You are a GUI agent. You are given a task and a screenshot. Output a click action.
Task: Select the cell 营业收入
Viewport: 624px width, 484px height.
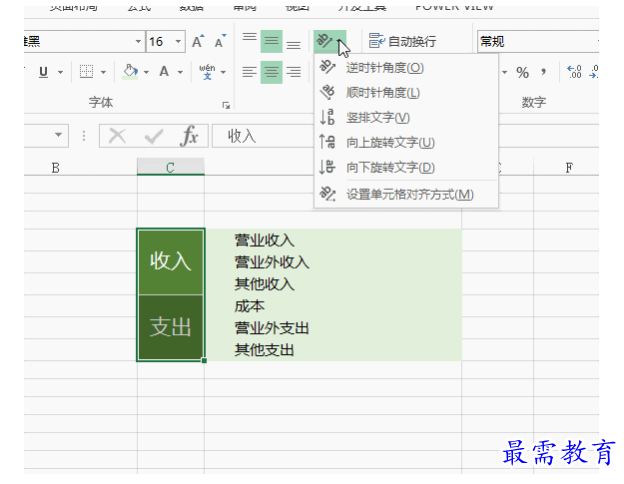333,240
